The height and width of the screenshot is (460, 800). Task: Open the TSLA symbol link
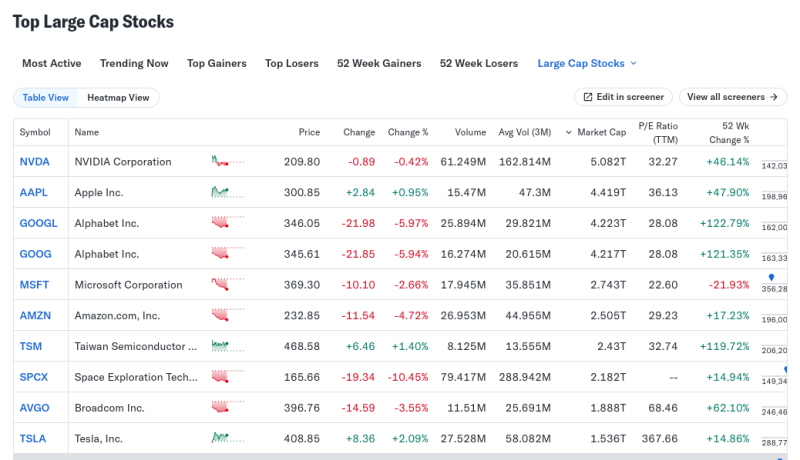pos(33,438)
